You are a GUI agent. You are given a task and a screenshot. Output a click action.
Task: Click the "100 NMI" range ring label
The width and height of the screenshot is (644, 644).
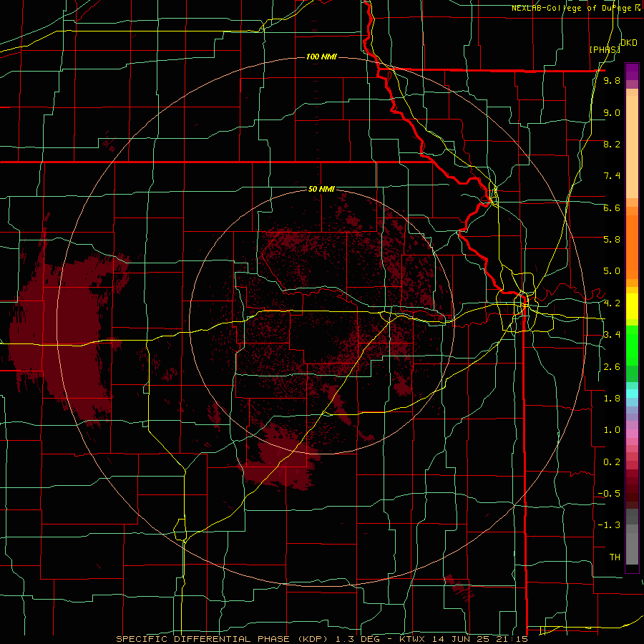click(x=321, y=57)
